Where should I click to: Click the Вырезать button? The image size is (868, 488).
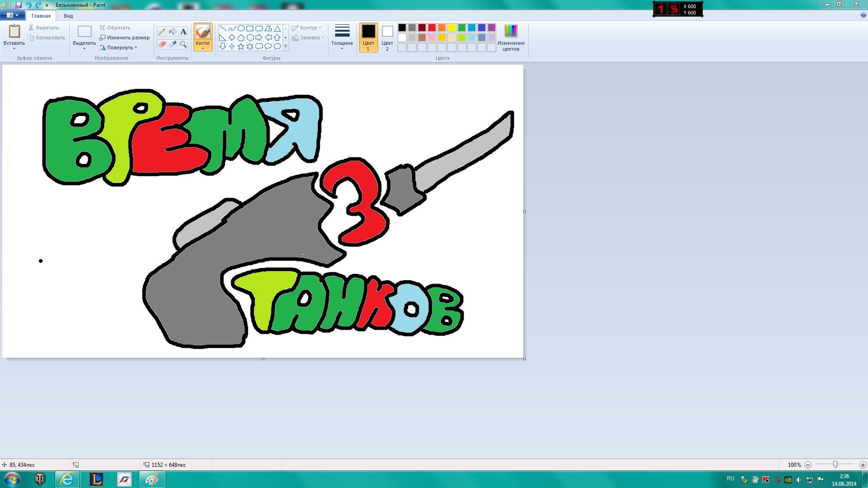43,28
